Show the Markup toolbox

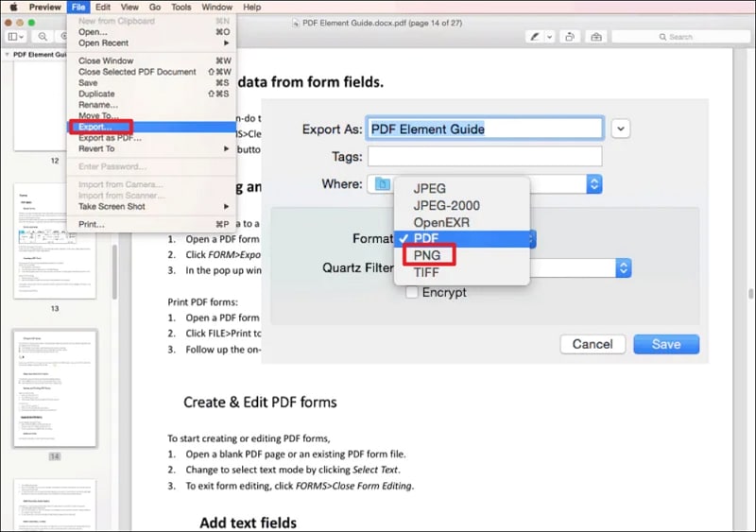pos(596,37)
